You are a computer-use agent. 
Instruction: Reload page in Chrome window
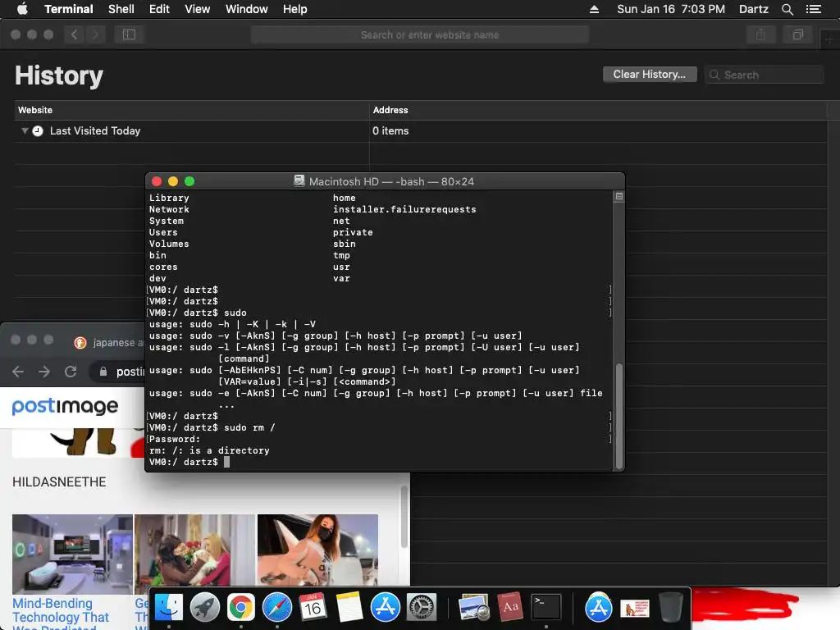pyautogui.click(x=71, y=372)
